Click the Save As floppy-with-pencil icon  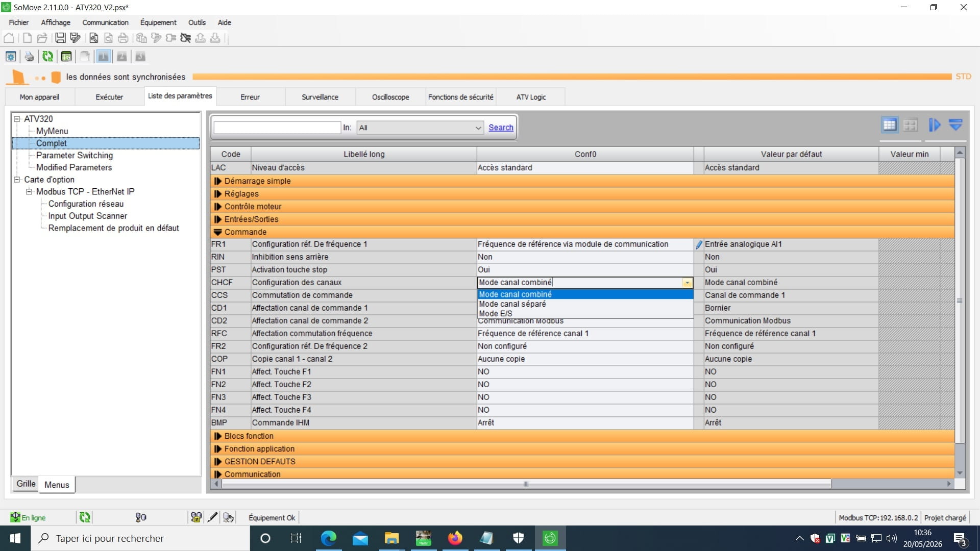coord(76,38)
